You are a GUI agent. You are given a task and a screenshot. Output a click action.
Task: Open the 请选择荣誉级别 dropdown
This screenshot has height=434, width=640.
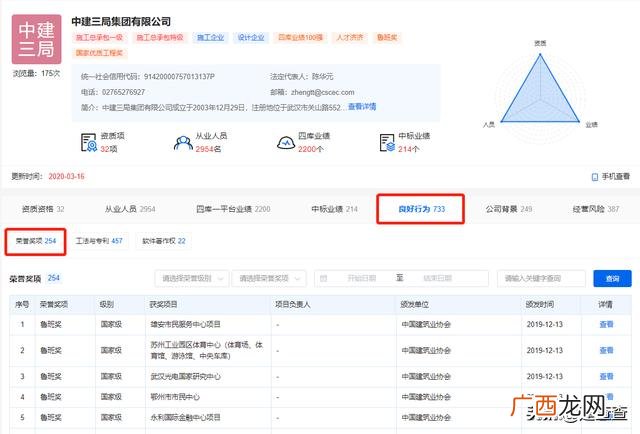pos(191,278)
